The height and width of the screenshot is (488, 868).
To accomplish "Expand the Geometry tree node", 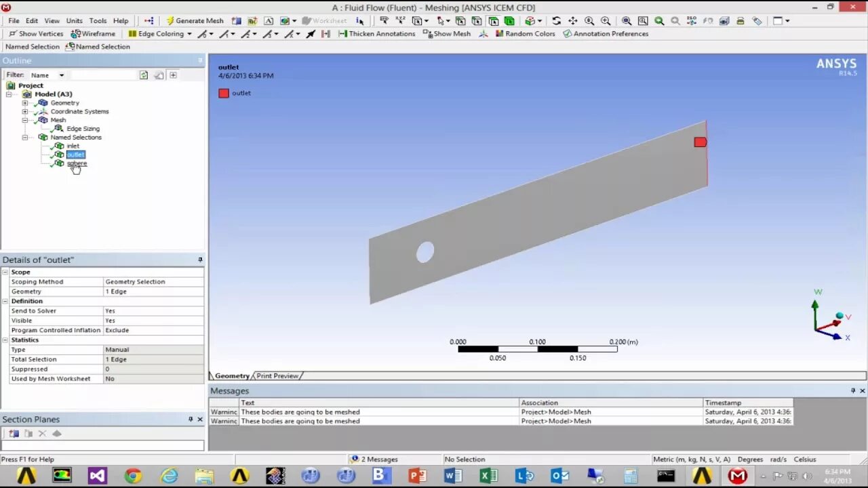I will [x=25, y=103].
